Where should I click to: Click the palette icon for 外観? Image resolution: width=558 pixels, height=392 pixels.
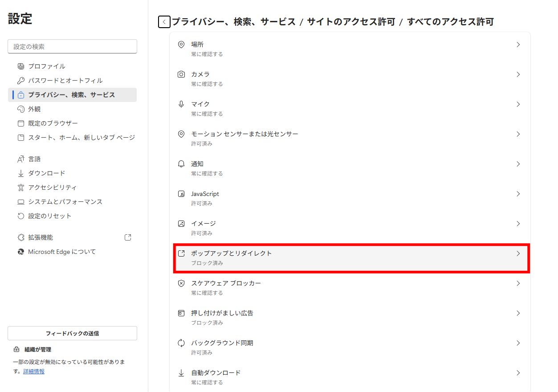tap(20, 109)
